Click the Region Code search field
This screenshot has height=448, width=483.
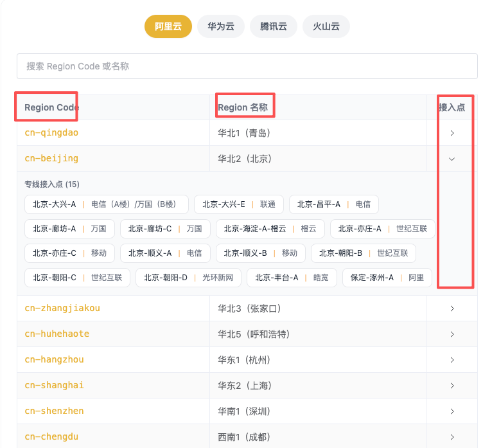[247, 66]
